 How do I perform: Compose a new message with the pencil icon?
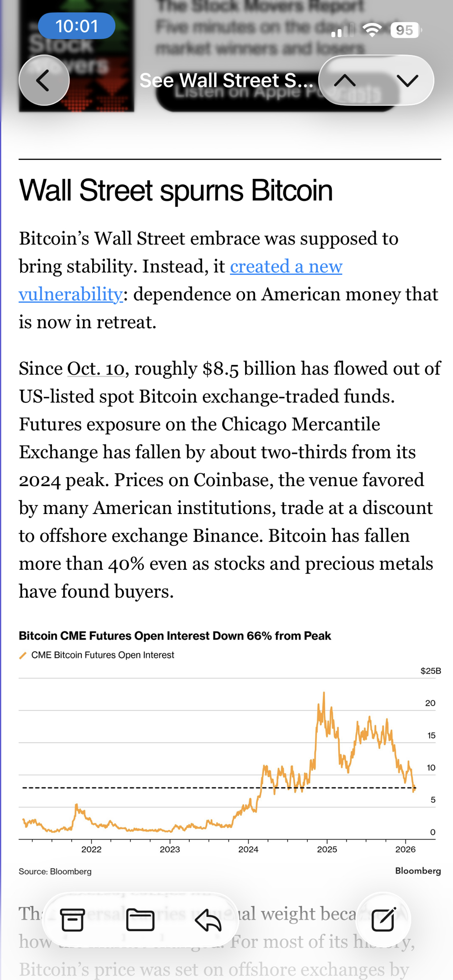383,920
